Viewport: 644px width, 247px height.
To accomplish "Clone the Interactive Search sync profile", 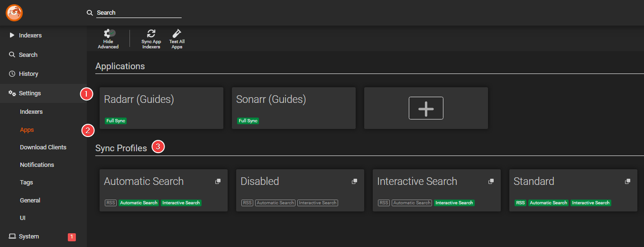I will 491,182.
